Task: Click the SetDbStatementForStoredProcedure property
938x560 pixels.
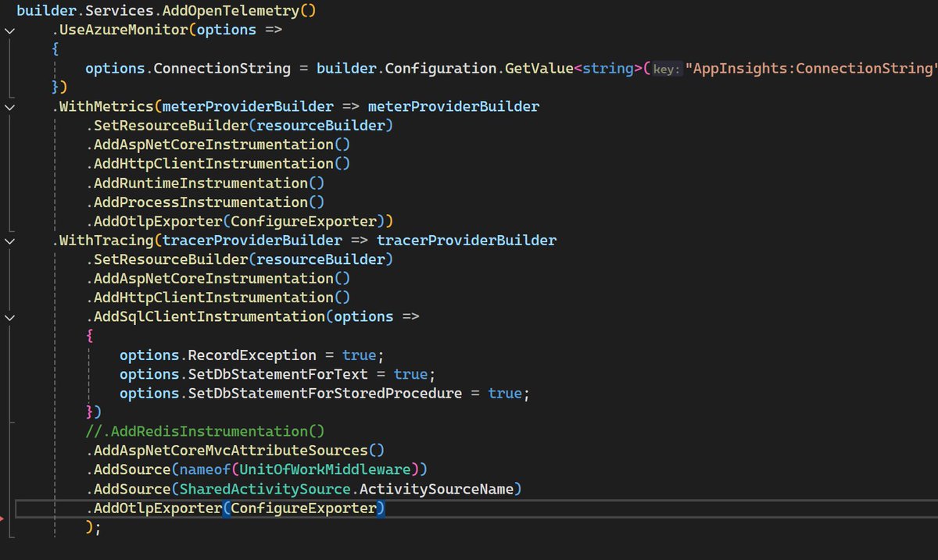Action: point(325,393)
